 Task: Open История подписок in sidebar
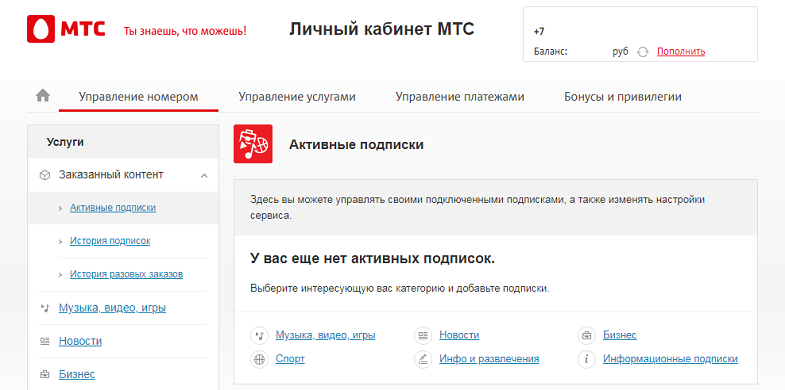click(110, 241)
